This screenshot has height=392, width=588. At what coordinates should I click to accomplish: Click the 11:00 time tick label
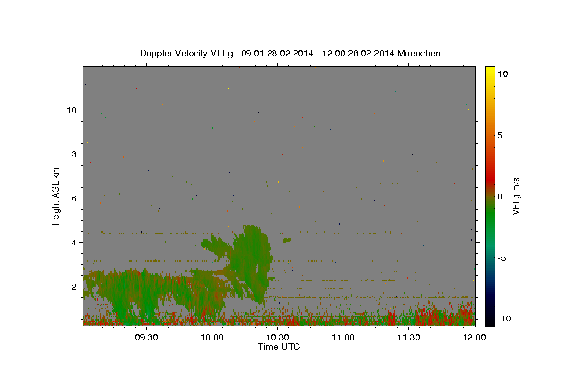click(x=343, y=337)
